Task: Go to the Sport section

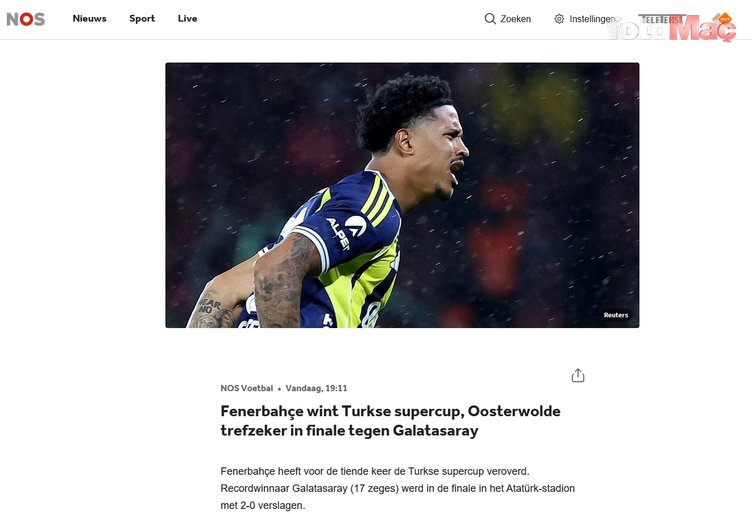Action: point(142,18)
